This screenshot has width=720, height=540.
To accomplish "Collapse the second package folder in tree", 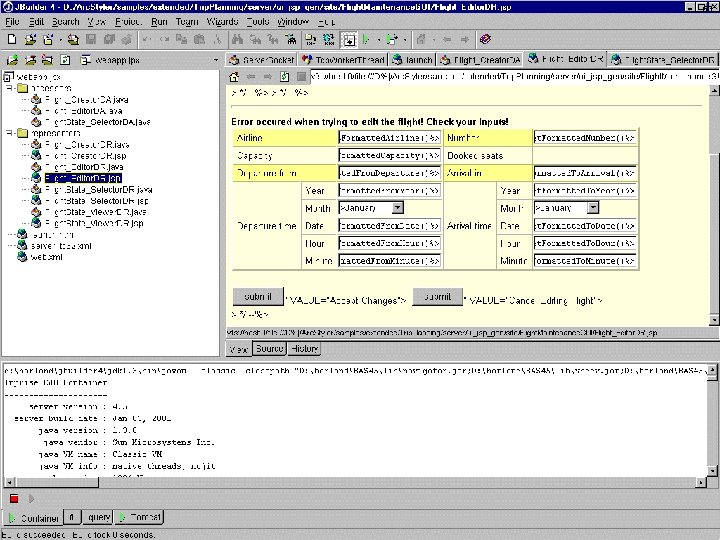I will point(9,132).
